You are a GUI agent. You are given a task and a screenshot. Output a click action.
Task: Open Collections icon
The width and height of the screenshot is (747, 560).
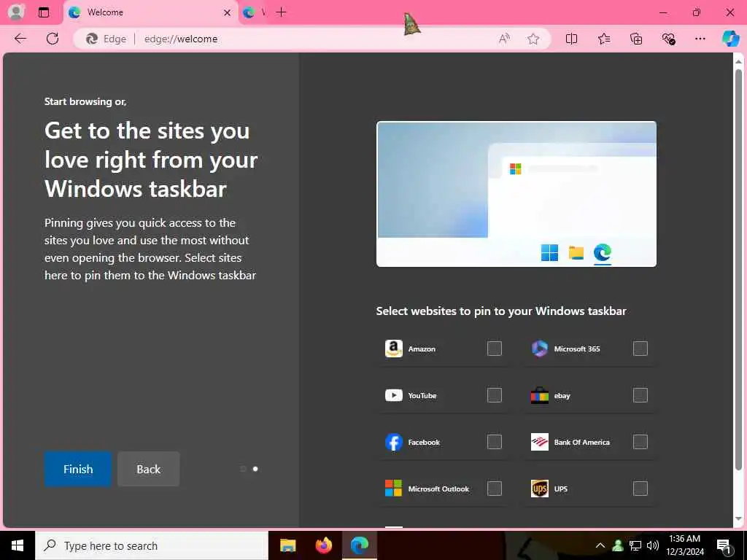[x=636, y=39]
